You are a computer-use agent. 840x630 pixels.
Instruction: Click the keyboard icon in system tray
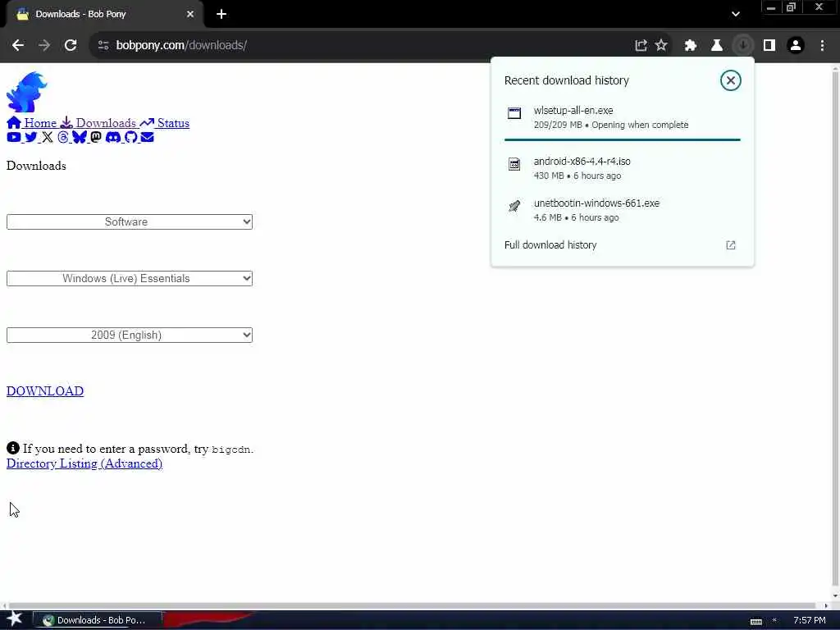click(756, 622)
